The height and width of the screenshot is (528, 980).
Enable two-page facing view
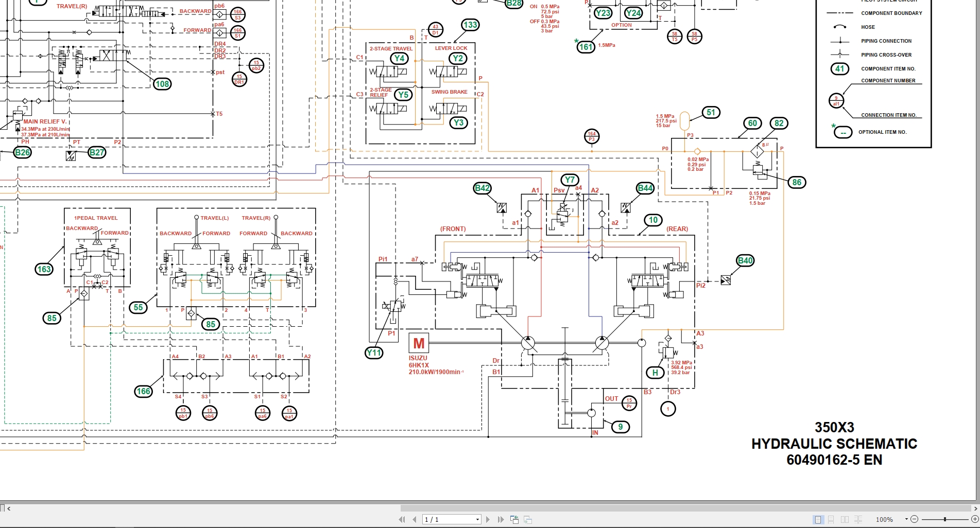845,519
